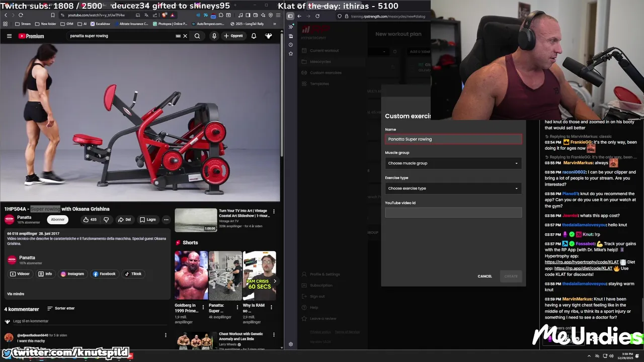Open the channel's Videoer link
The image size is (644, 362).
coord(20,274)
